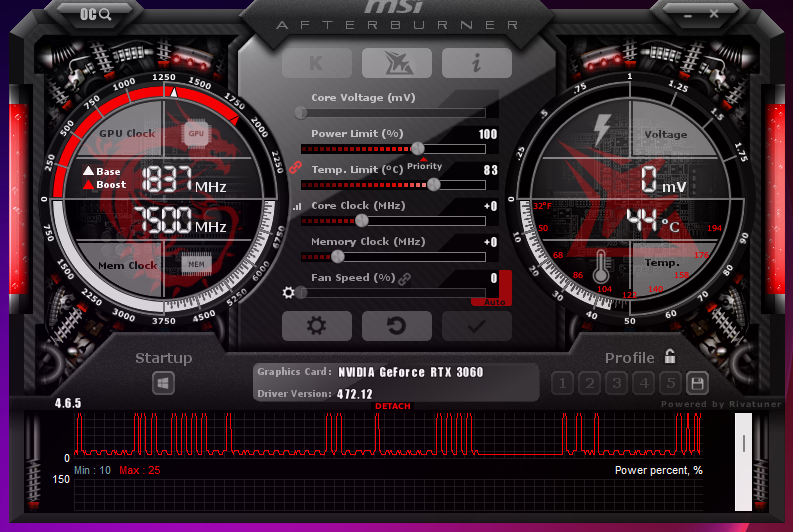Close the Afterburner window
The width and height of the screenshot is (793, 532).
(714, 14)
